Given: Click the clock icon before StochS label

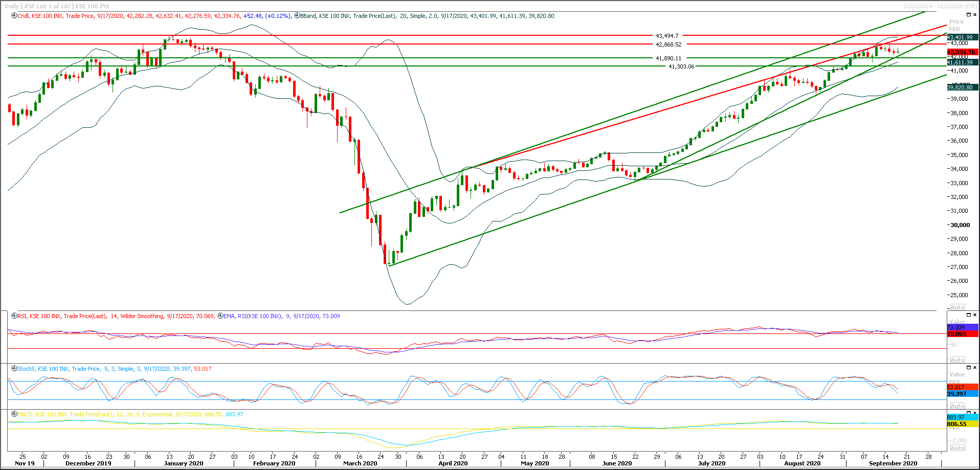Looking at the screenshot, I should coord(14,369).
